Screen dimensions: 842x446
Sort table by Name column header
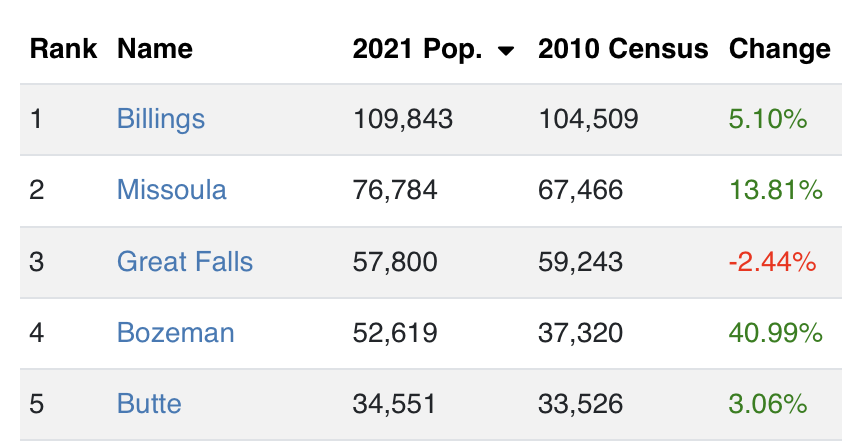click(154, 49)
